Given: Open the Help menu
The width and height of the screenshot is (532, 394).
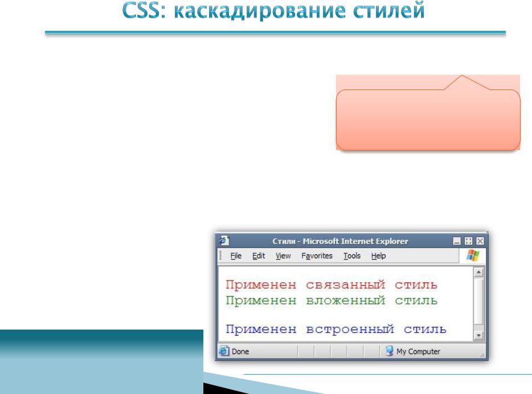Looking at the screenshot, I should [x=378, y=256].
